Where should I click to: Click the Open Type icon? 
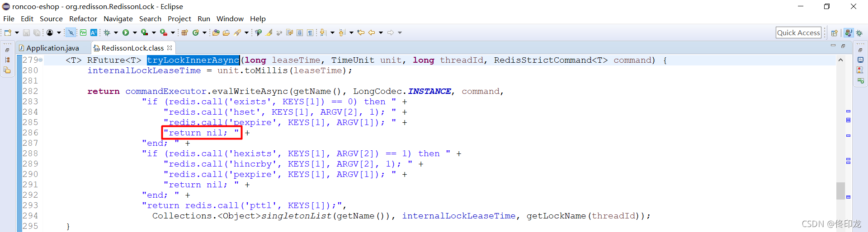pos(216,32)
